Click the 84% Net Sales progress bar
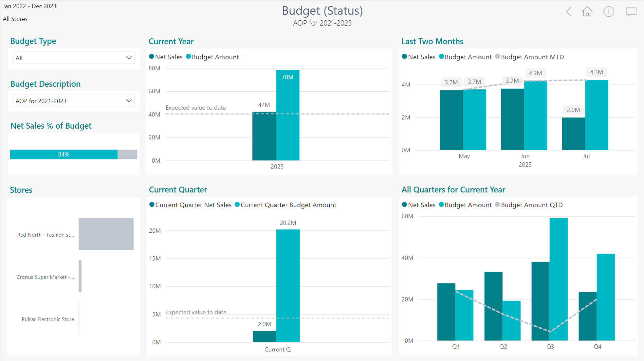 pos(64,154)
